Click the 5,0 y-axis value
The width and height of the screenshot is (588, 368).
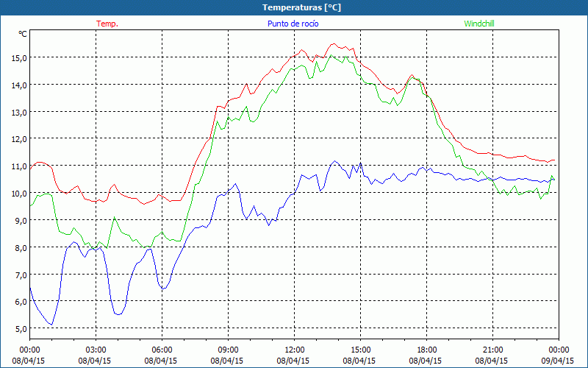pos(22,329)
